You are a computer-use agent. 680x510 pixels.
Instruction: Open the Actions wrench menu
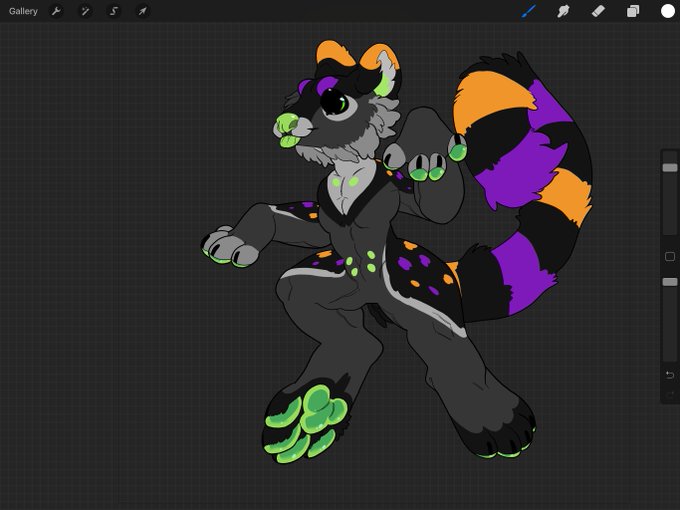click(x=56, y=11)
